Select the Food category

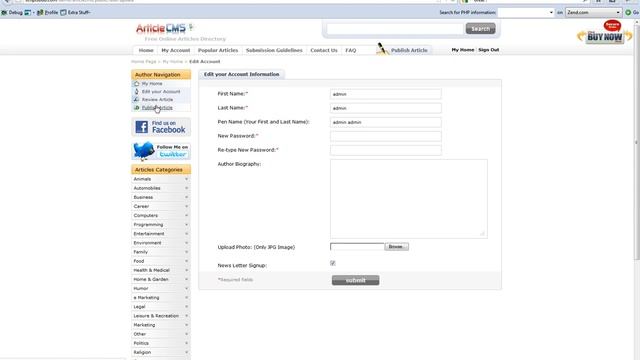[139, 261]
